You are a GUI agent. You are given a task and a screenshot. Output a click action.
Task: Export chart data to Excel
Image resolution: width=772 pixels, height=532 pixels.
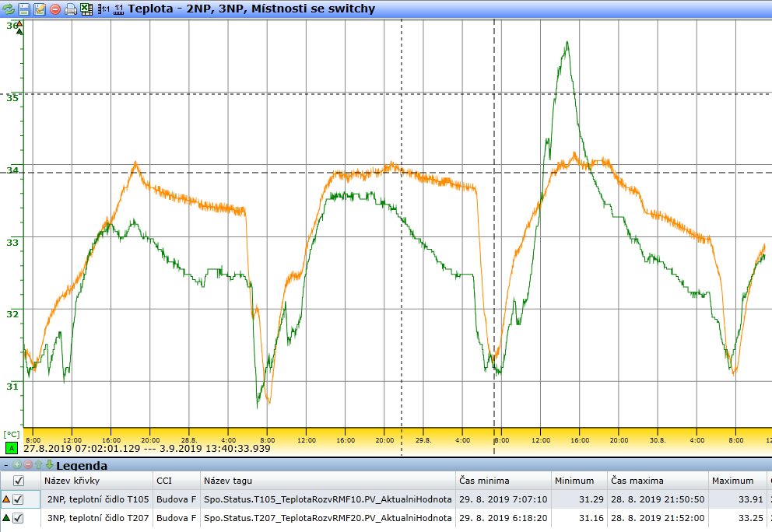coord(86,9)
